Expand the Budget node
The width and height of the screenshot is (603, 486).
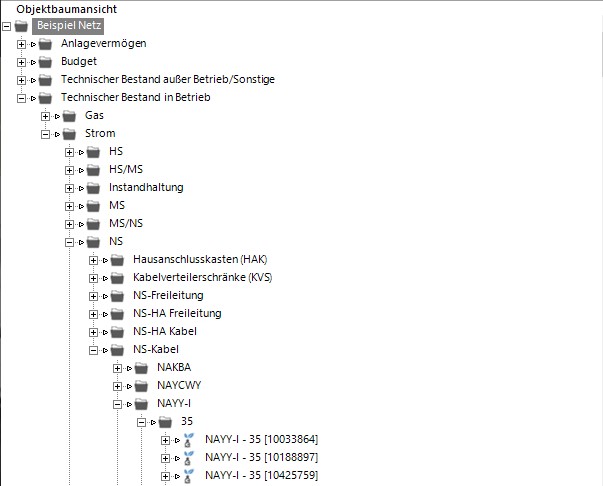22,62
